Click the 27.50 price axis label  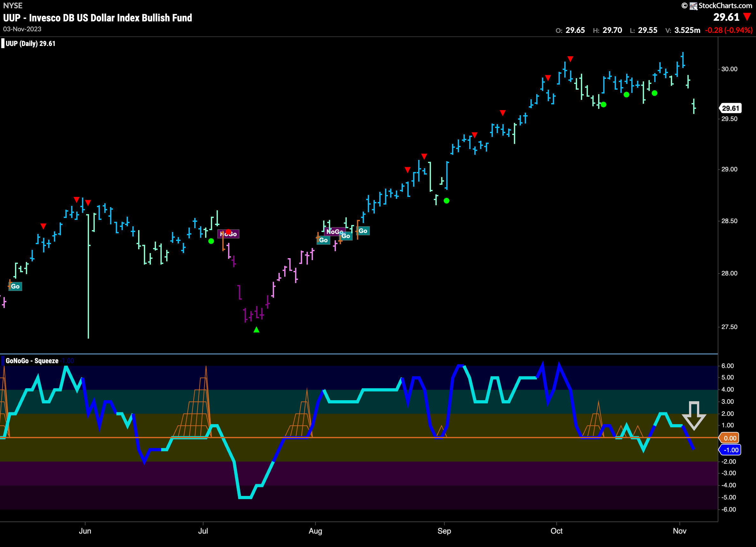point(729,327)
